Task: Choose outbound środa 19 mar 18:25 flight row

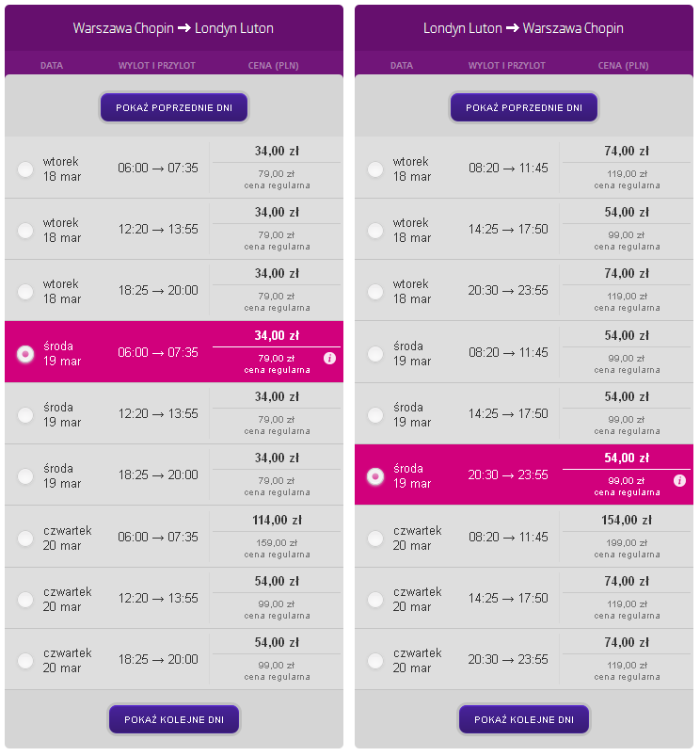Action: 174,475
